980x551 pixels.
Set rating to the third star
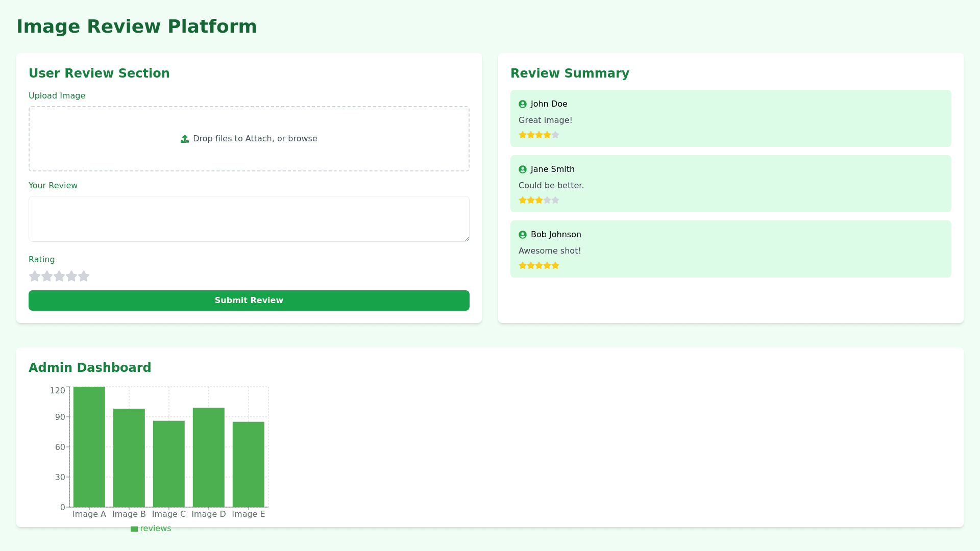[59, 276]
